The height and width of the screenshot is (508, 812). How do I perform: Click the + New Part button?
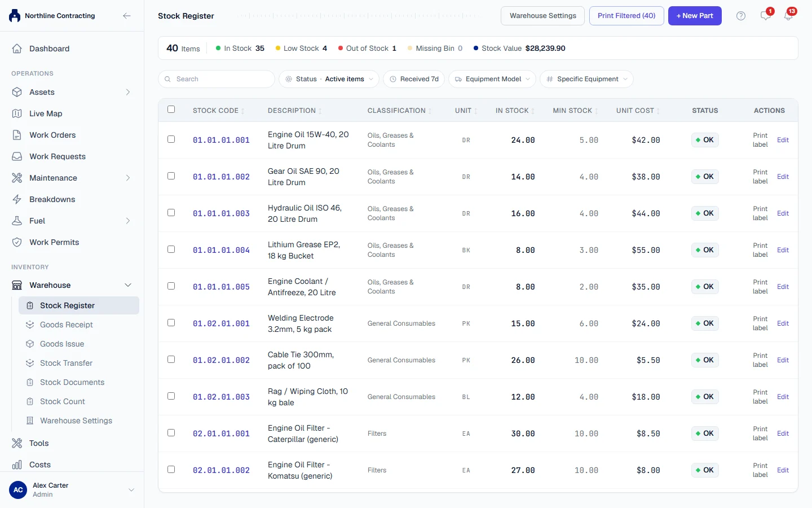(x=695, y=16)
